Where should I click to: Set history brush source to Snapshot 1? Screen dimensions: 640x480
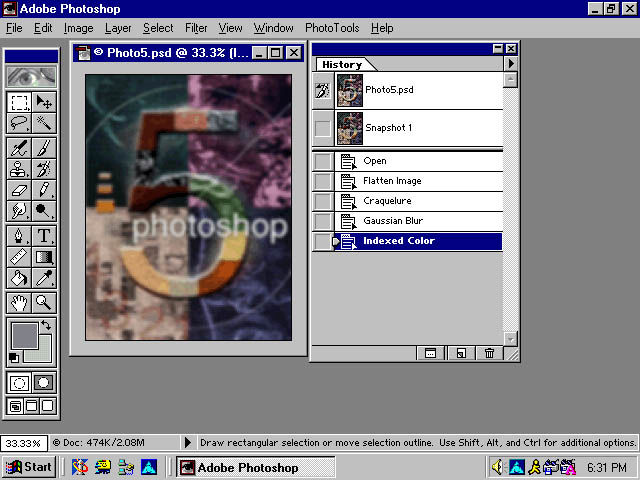[322, 129]
